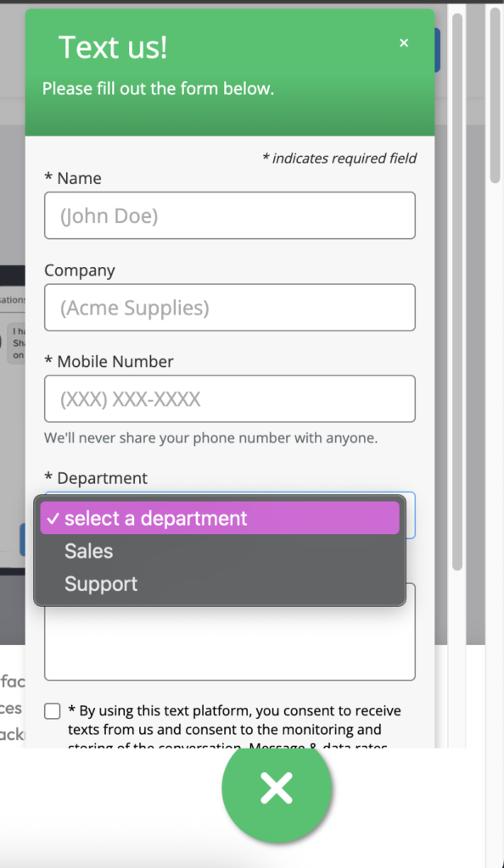Click the Department select box behind the list
Image resolution: width=504 pixels, height=868 pixels.
click(411, 515)
